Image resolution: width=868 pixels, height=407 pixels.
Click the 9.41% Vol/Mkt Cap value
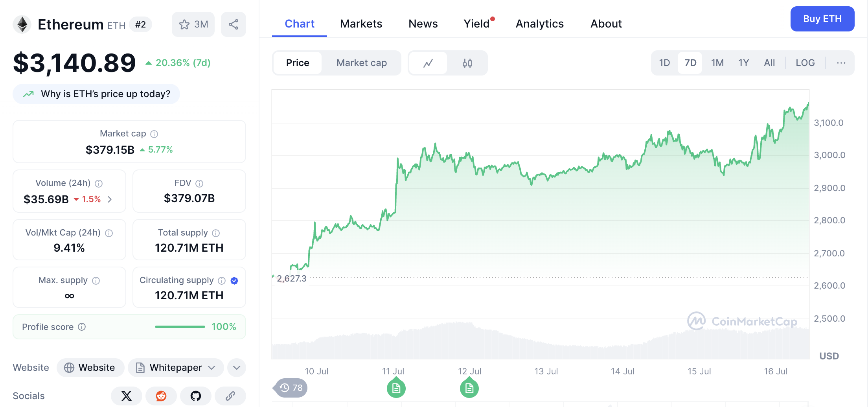pos(69,248)
